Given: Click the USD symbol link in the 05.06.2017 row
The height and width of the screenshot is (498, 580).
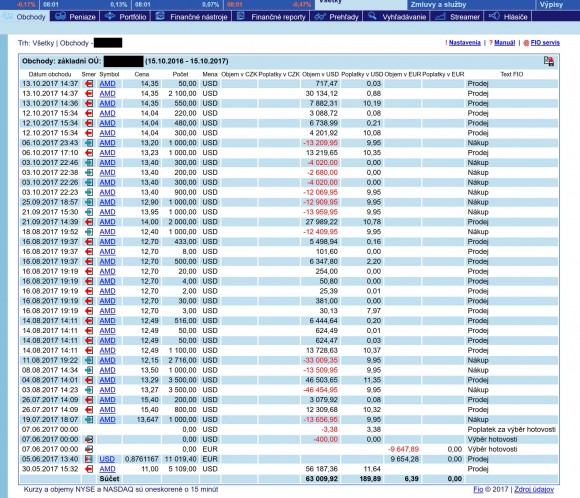Looking at the screenshot, I should pos(107,459).
